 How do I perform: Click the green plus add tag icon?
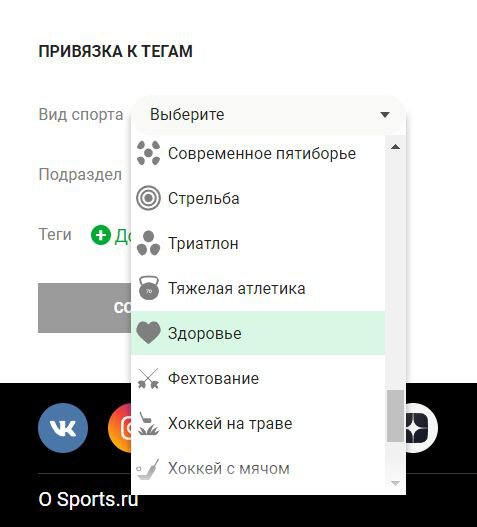[x=101, y=235]
